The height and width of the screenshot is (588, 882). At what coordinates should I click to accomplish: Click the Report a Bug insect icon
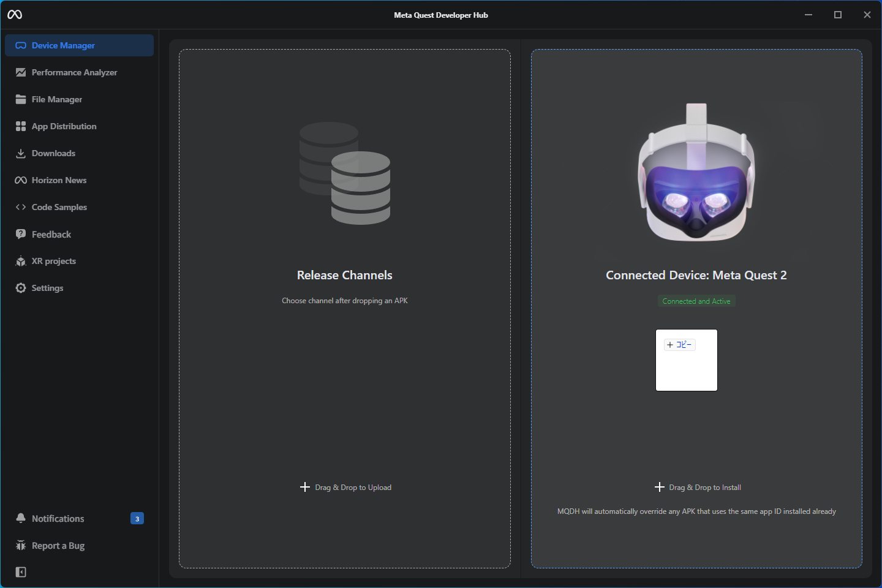point(21,545)
